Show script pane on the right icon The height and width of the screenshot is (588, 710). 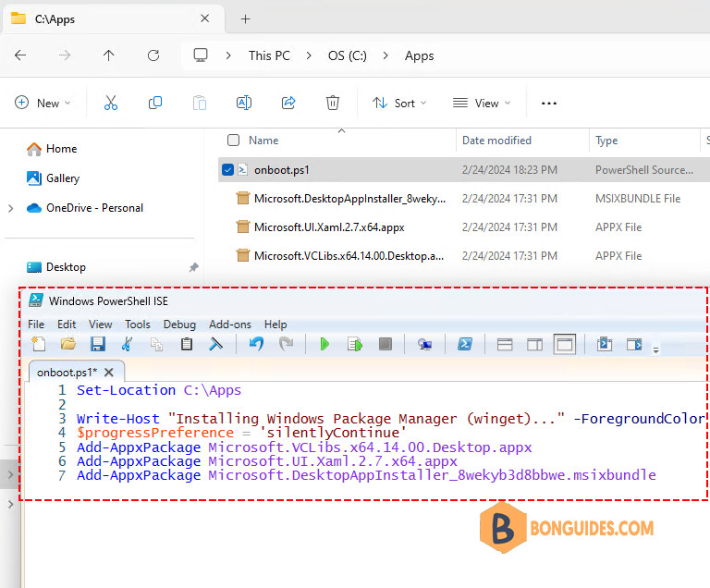click(534, 345)
